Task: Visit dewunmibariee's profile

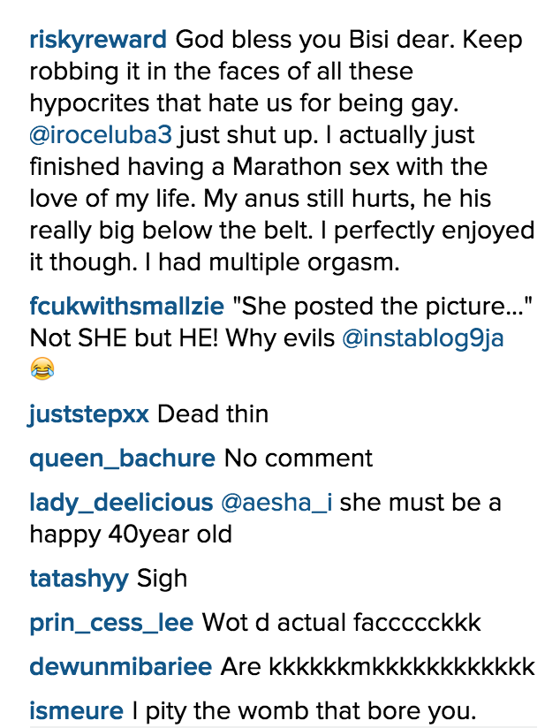Action: pos(120,666)
